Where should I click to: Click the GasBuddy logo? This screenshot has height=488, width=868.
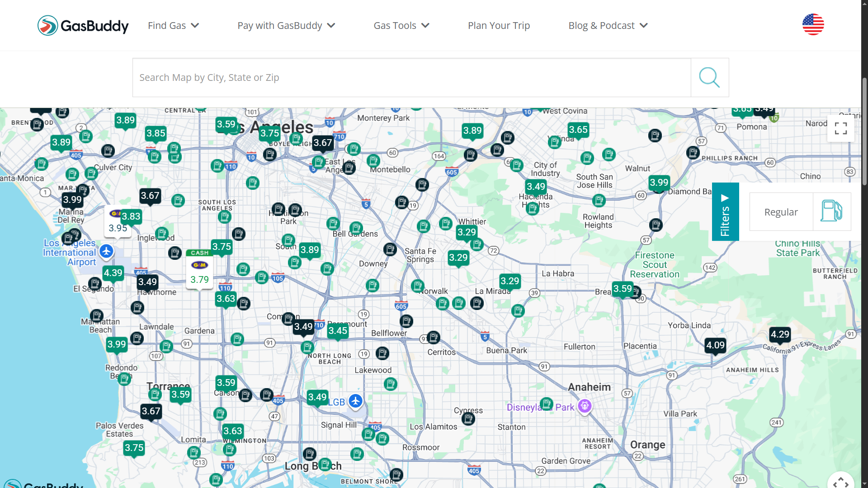[x=83, y=25]
